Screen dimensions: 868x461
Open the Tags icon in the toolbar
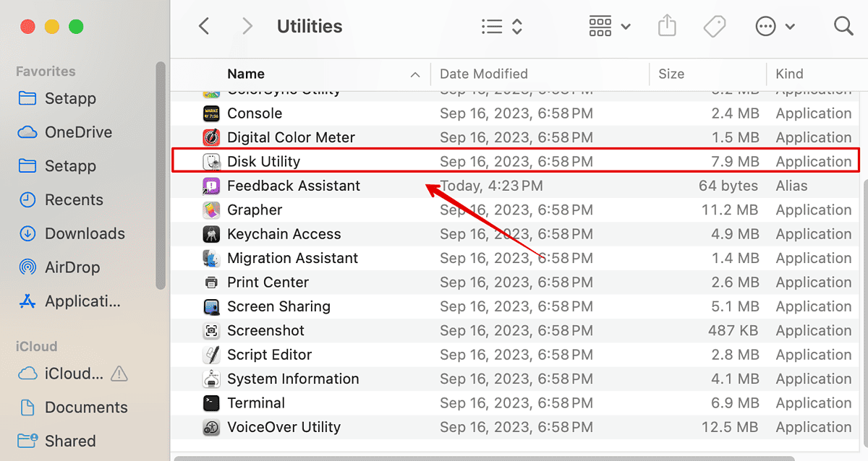[715, 25]
